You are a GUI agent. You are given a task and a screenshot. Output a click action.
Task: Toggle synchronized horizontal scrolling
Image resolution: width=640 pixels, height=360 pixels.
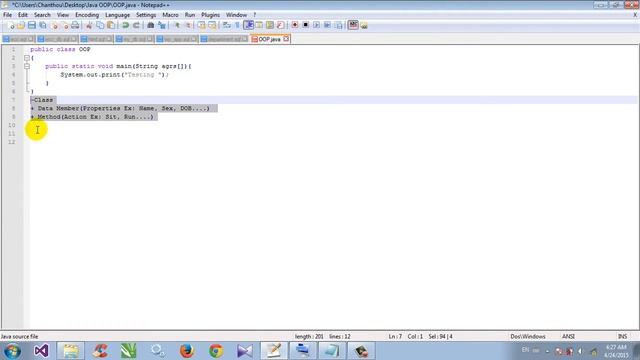coord(212,25)
